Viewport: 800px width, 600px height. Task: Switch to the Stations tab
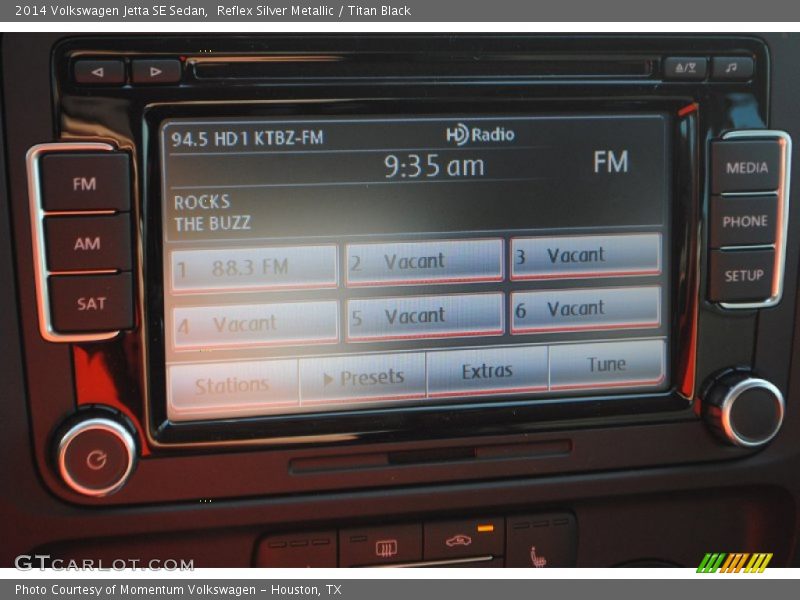coord(232,385)
